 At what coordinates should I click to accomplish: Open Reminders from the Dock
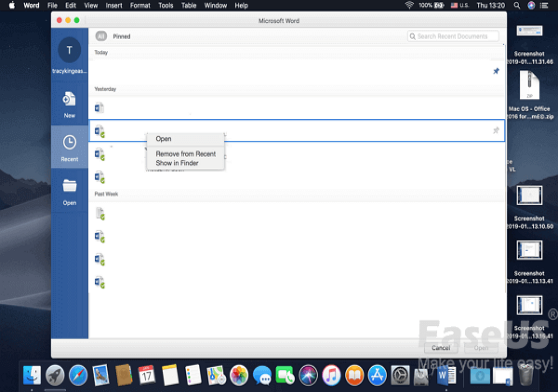[x=193, y=375]
